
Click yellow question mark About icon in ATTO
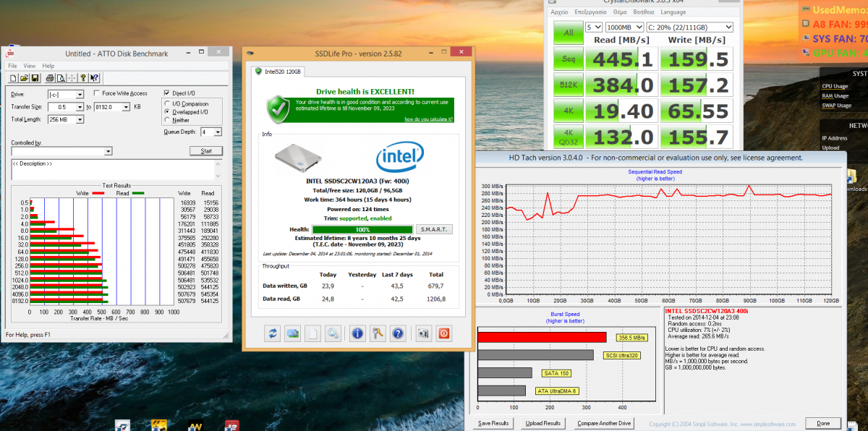coord(83,78)
